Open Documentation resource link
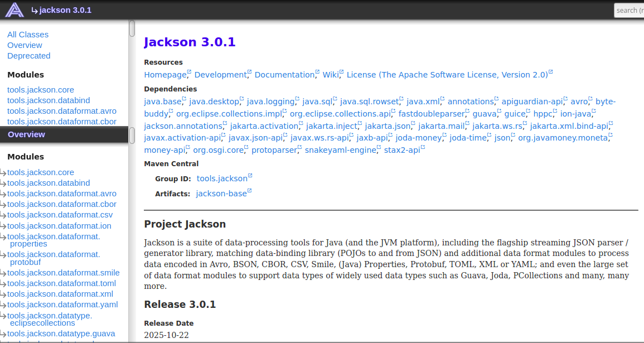Screen dimensions: 644x343 [284, 75]
